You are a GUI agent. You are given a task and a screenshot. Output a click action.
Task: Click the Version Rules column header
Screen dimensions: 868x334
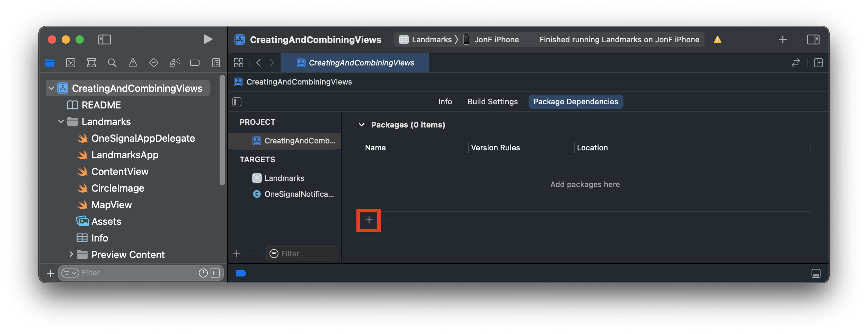point(495,148)
